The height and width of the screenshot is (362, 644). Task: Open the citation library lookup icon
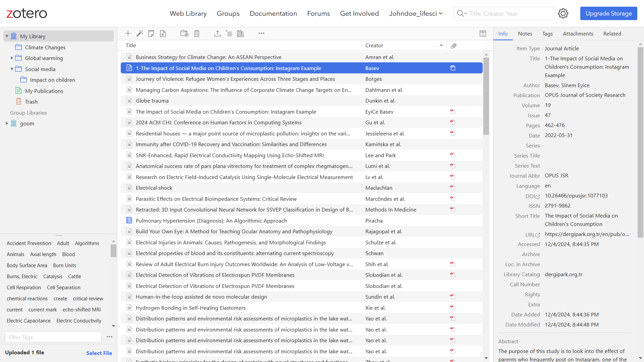click(x=240, y=34)
